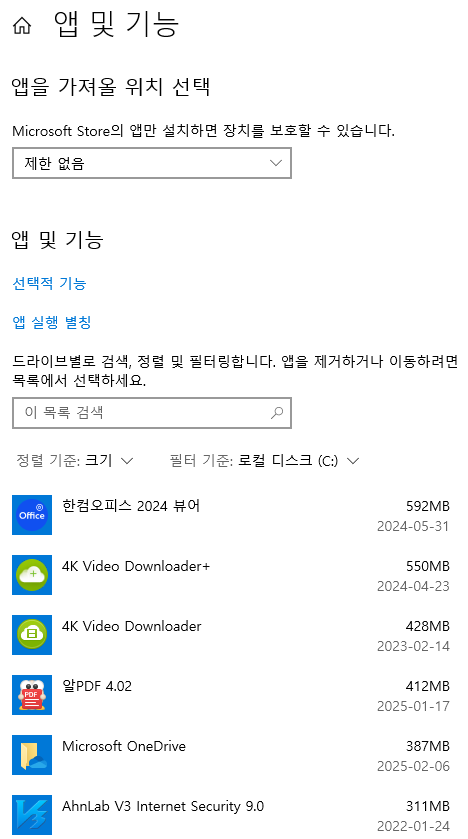The width and height of the screenshot is (468, 839).
Task: Click the 387MB size value
Action: [427, 745]
